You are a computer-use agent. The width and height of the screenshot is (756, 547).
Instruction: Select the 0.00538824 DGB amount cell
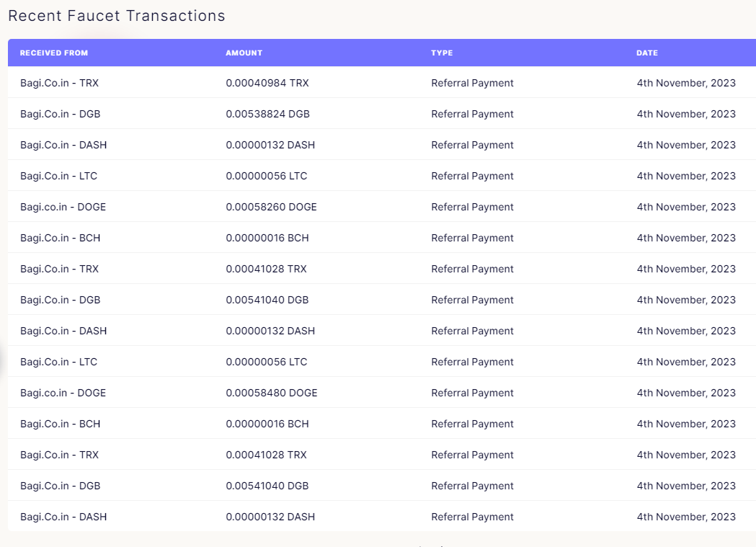(x=267, y=114)
